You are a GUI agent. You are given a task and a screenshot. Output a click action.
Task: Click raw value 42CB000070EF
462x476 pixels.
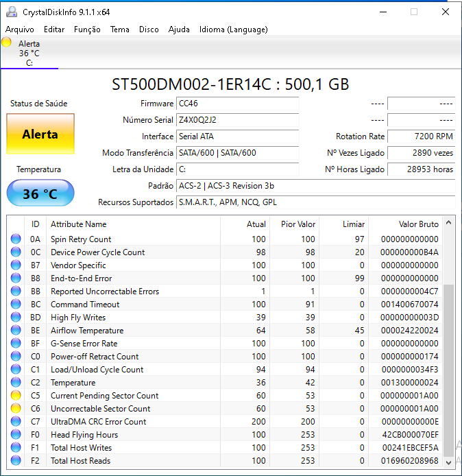(x=410, y=435)
